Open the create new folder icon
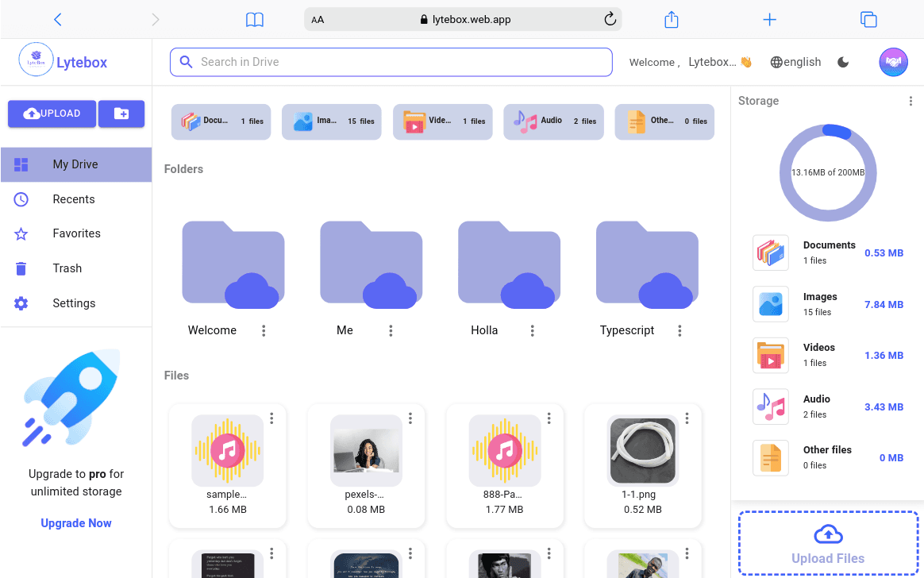Image resolution: width=924 pixels, height=578 pixels. tap(121, 114)
